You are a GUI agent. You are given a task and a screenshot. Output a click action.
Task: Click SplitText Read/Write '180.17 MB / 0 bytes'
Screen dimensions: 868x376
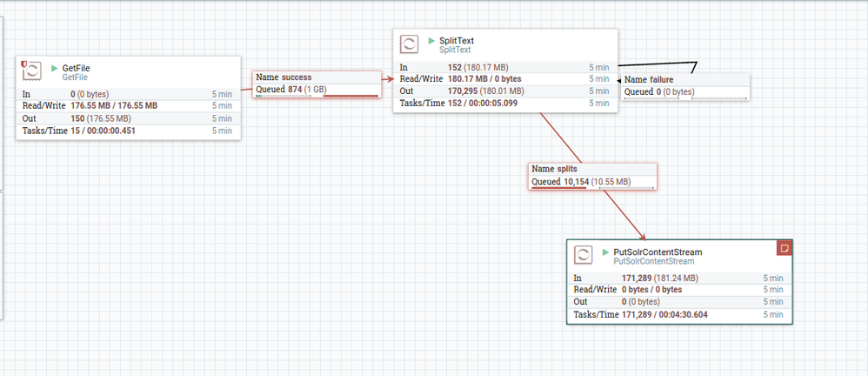(x=484, y=78)
